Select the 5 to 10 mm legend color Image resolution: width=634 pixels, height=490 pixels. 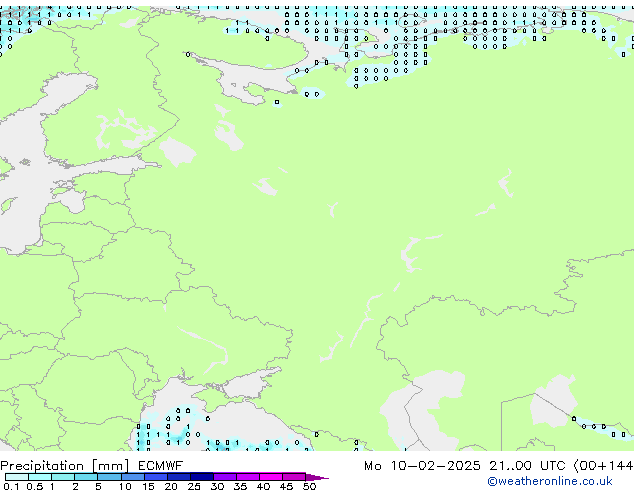point(109,477)
